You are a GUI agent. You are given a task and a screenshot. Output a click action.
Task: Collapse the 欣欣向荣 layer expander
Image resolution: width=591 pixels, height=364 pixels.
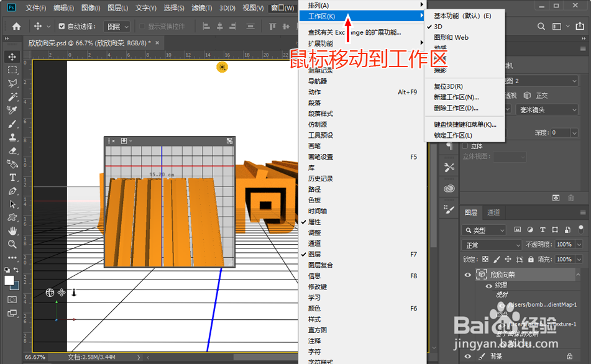tap(578, 275)
